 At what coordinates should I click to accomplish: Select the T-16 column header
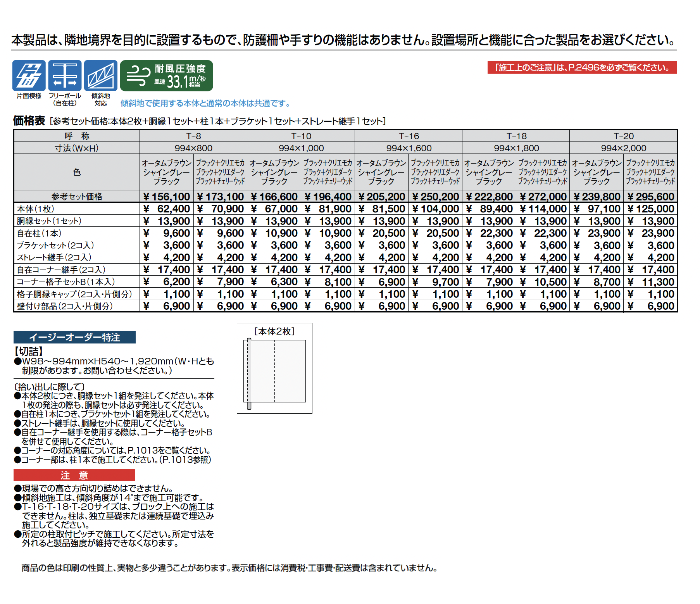409,136
